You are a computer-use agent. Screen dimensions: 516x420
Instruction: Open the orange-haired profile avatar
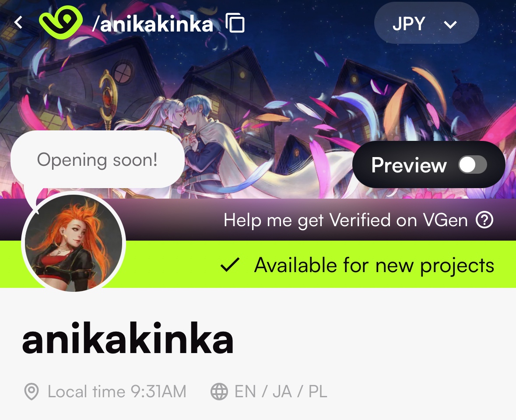pyautogui.click(x=74, y=243)
